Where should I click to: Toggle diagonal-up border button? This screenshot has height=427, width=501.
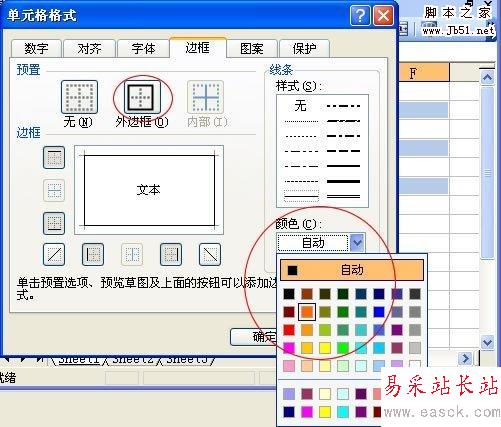(54, 254)
